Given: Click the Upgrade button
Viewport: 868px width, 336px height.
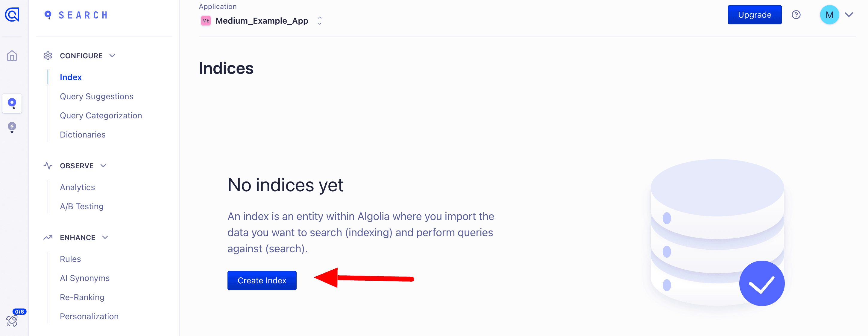Looking at the screenshot, I should tap(754, 15).
